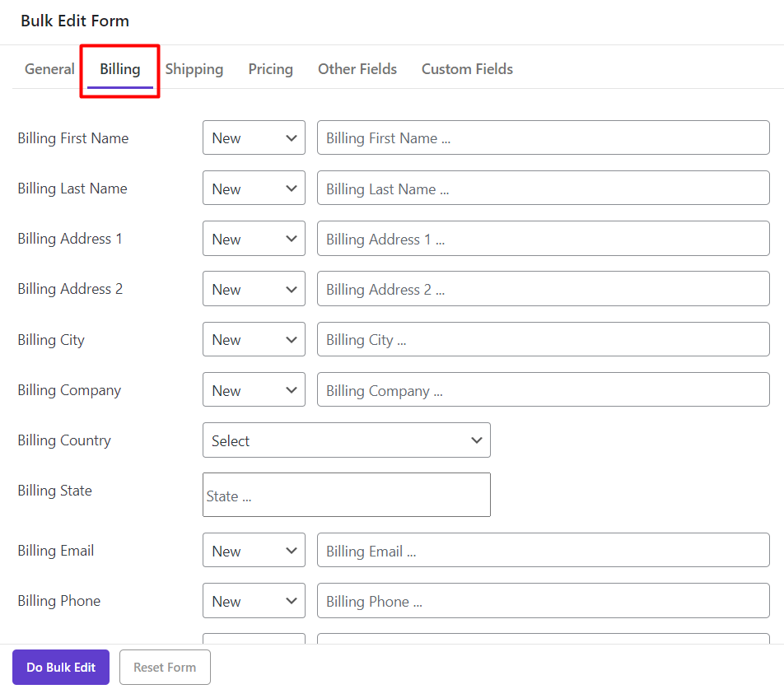Click the Billing State input box
The height and width of the screenshot is (689, 784).
pyautogui.click(x=346, y=495)
